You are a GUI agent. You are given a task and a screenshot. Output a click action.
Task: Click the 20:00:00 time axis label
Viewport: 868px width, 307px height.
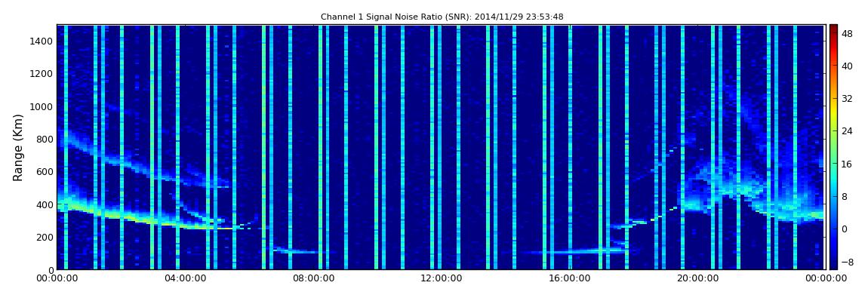697,278
